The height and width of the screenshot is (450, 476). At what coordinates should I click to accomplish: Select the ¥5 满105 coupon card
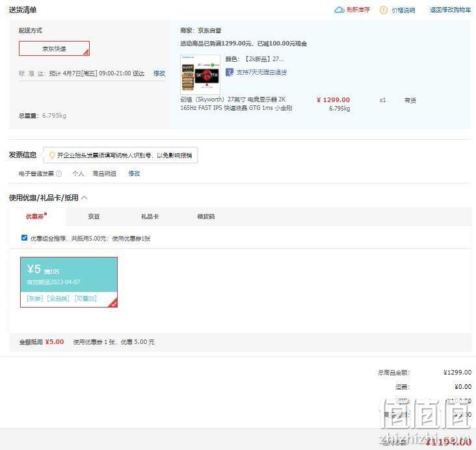pyautogui.click(x=69, y=282)
